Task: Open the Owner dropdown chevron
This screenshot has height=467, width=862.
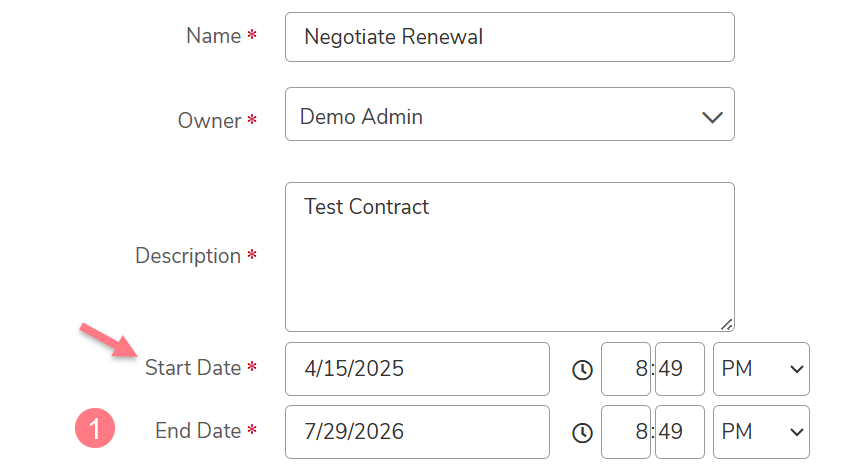Action: 712,117
